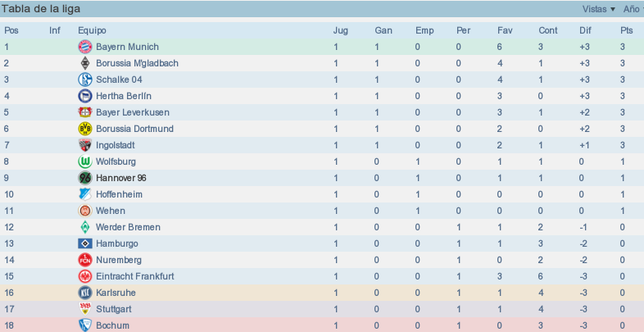
Task: Click the Hannover 96 badge icon
Action: tap(85, 178)
